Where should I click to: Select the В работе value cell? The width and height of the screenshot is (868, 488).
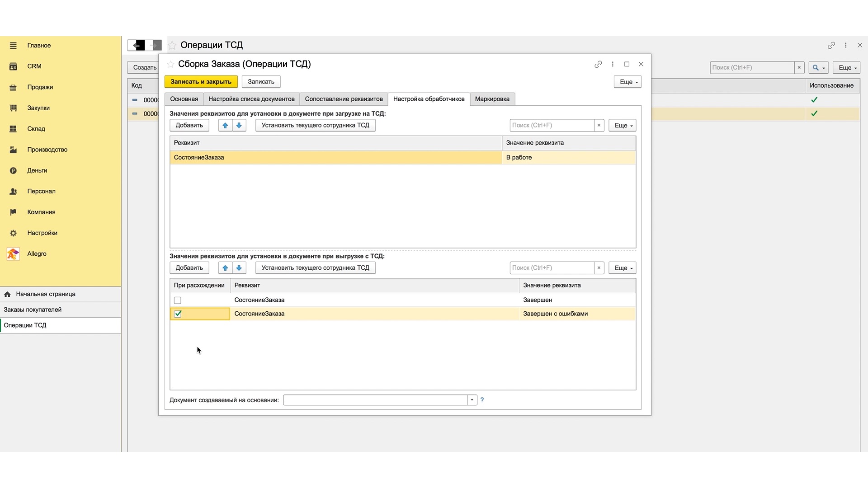[x=569, y=157]
